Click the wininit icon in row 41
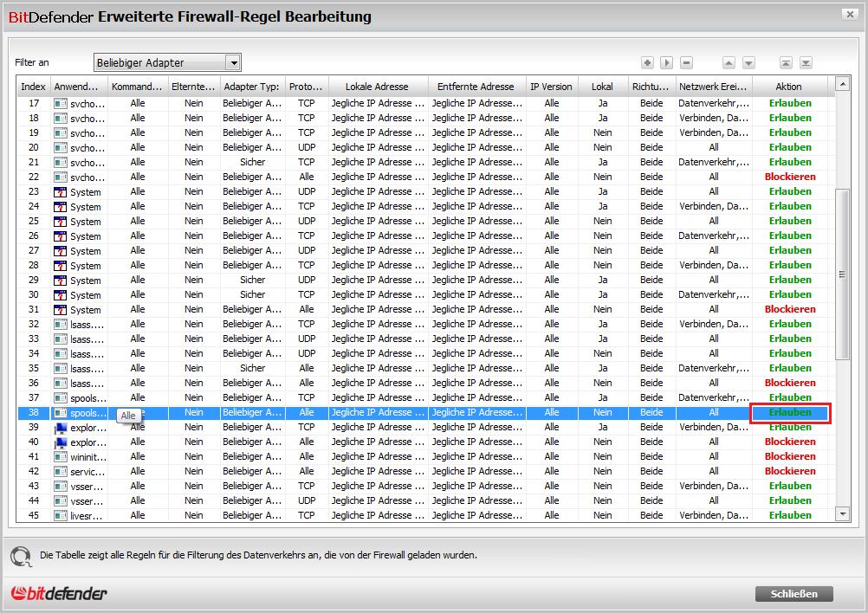This screenshot has width=868, height=613. point(61,457)
